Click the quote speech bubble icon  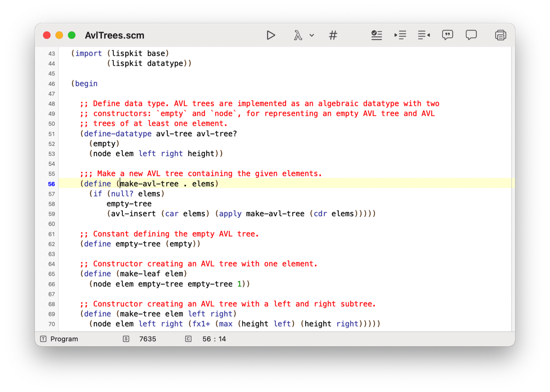447,35
